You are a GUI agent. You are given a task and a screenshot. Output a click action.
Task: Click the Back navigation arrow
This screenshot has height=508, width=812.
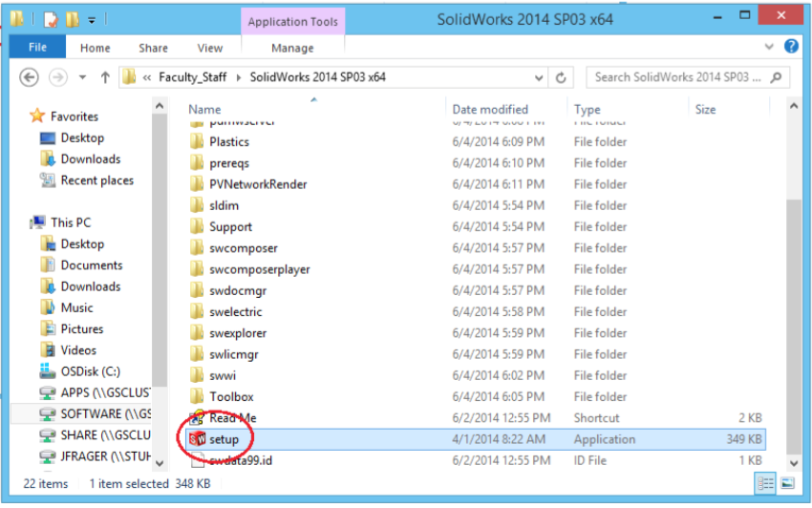click(x=29, y=77)
